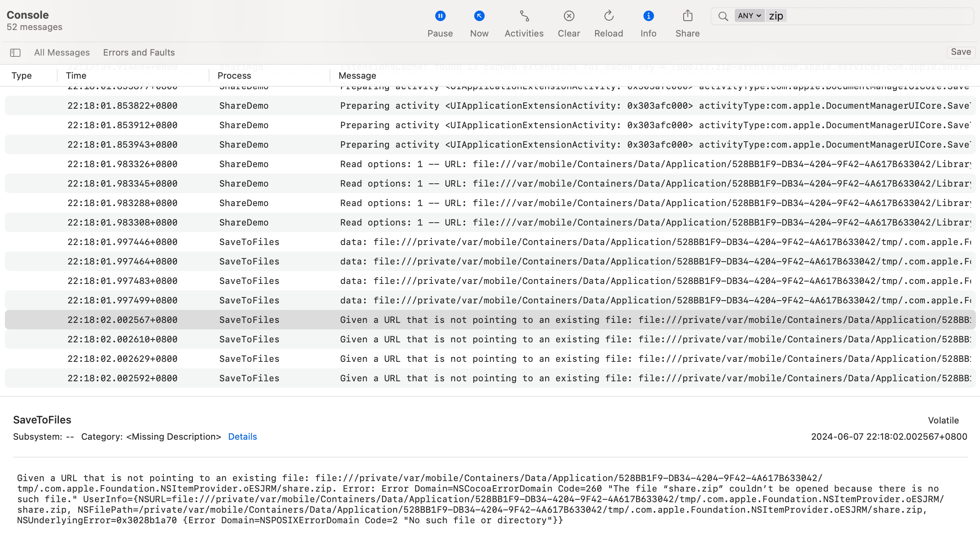Image resolution: width=980 pixels, height=533 pixels.
Task: Select the row timed 22:18:01.983345+0800
Action: (x=490, y=184)
